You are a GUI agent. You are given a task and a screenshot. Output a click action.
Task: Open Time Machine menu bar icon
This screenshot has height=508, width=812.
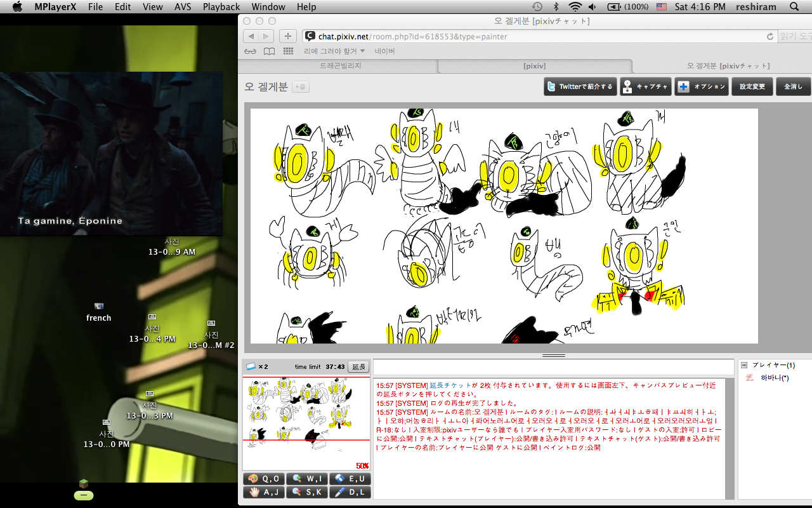point(537,7)
